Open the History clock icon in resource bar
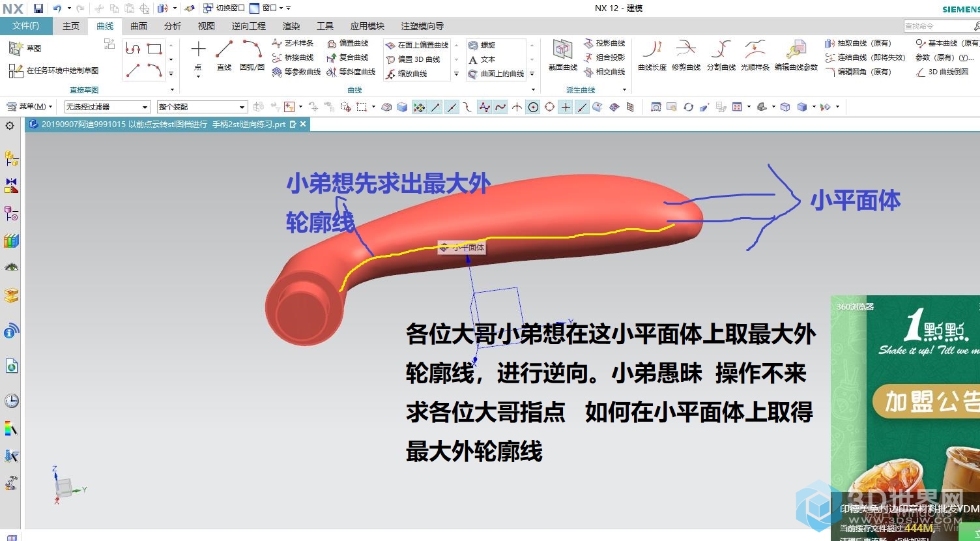The image size is (980, 541). tap(11, 400)
